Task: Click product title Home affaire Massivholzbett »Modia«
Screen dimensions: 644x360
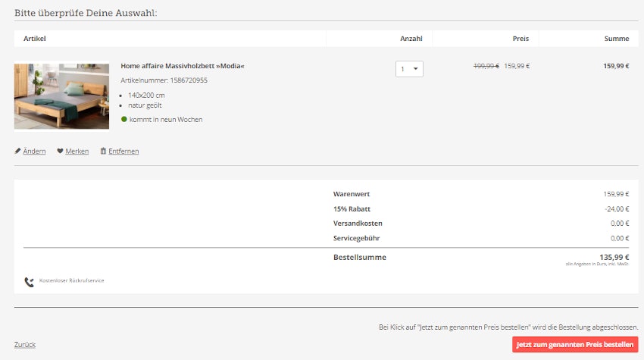Action: point(182,66)
